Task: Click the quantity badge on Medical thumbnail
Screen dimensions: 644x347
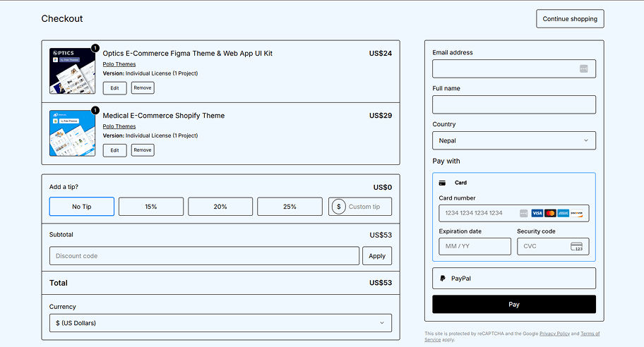Action: pyautogui.click(x=95, y=110)
